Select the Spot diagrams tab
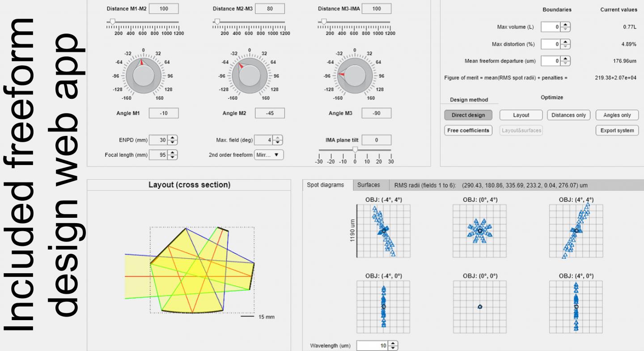Image resolution: width=644 pixels, height=351 pixels. tap(325, 185)
